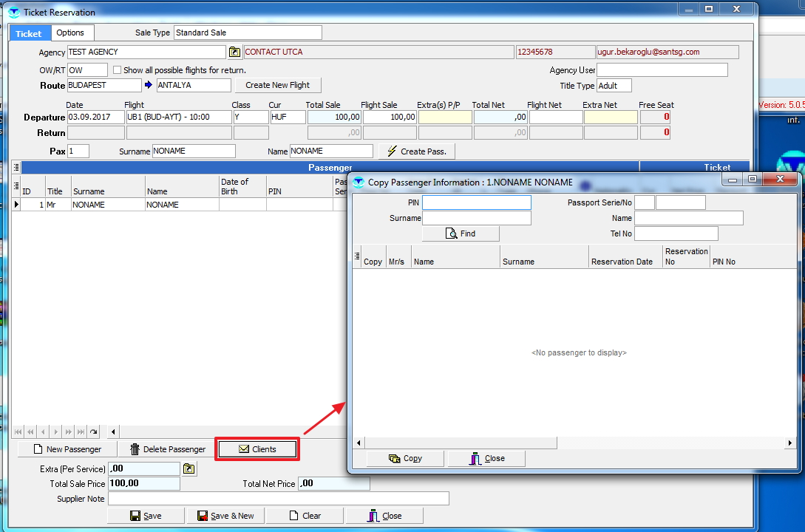The width and height of the screenshot is (805, 532).
Task: Expand the Title Type Adult field
Action: click(614, 86)
